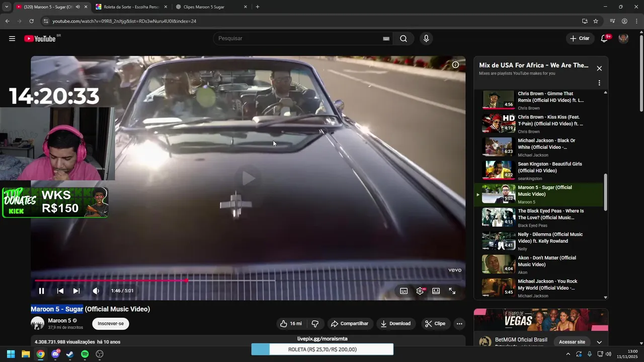
Task: Click the address bar URL
Action: [124, 21]
